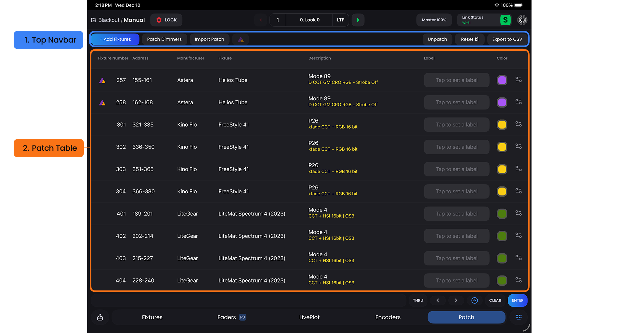This screenshot has width=644, height=333.
Task: Open settings icon for fixture 401
Action: (x=519, y=213)
